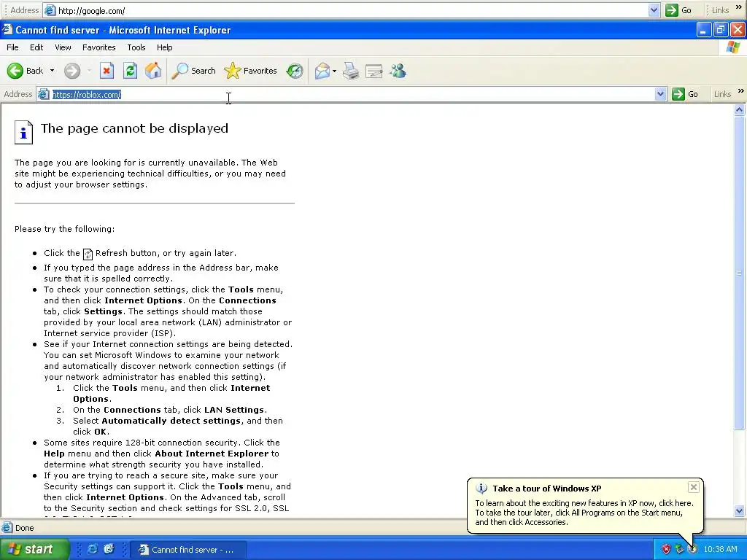
Task: Click the inline Refresh icon in the instructions
Action: [x=88, y=254]
